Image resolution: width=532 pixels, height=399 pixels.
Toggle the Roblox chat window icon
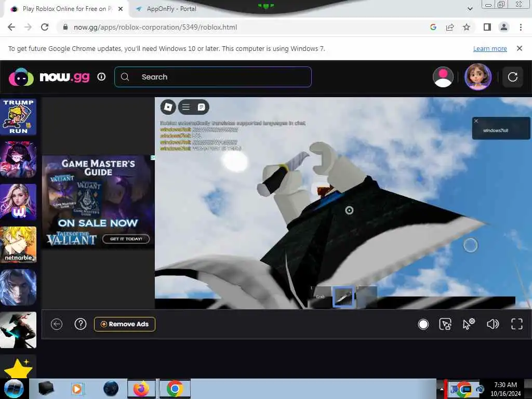pos(201,107)
